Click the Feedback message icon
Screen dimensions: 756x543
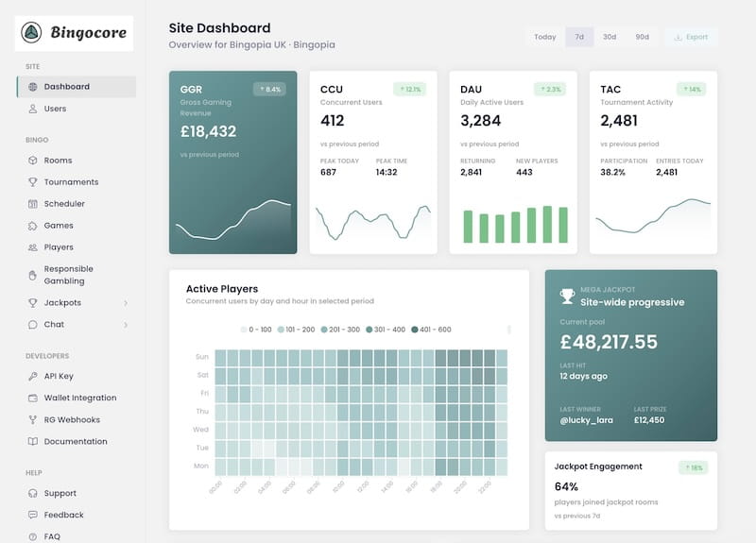coord(33,515)
